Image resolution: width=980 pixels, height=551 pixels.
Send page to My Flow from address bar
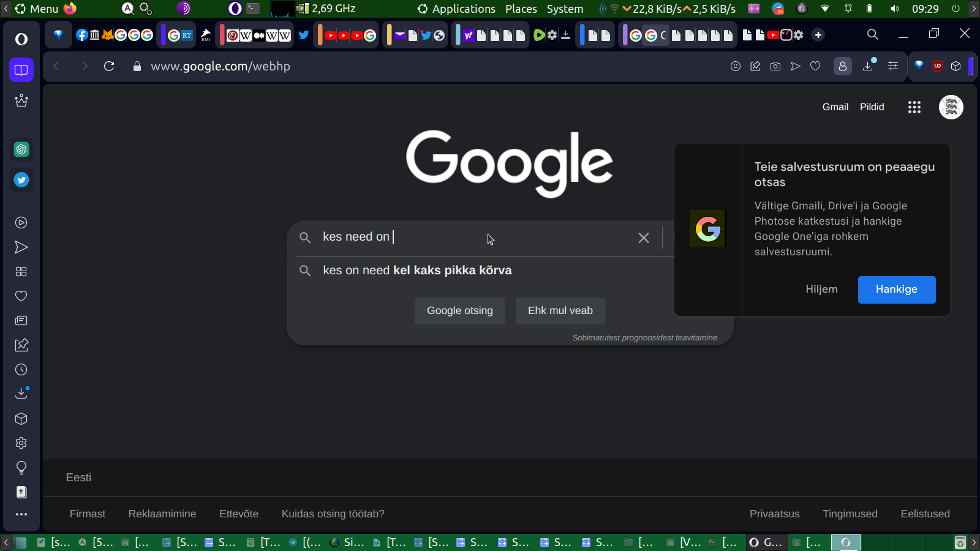pyautogui.click(x=795, y=66)
